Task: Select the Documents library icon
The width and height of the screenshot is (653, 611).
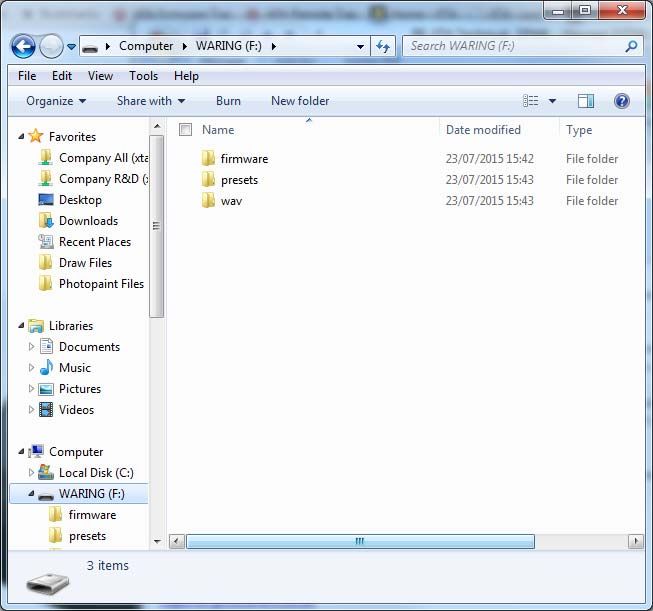Action: pos(46,347)
